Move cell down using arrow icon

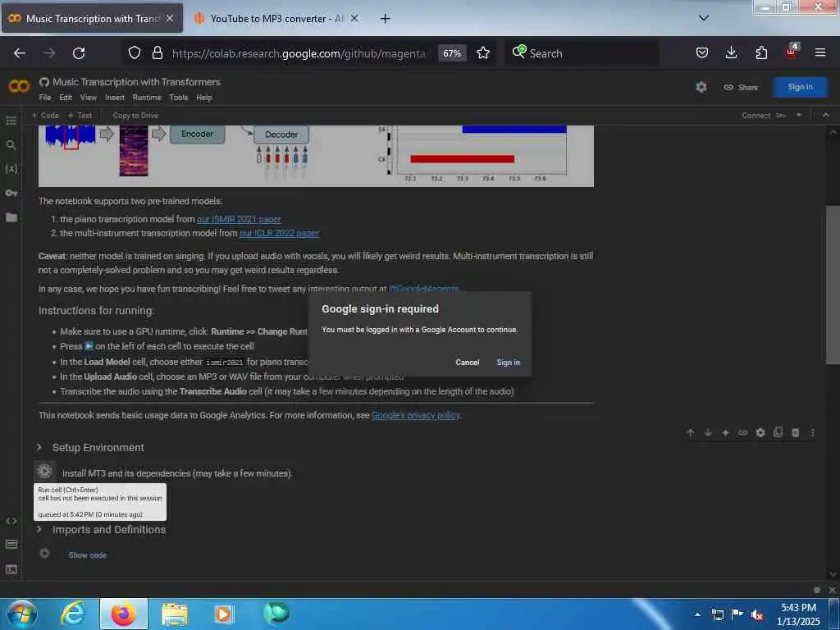coord(708,432)
